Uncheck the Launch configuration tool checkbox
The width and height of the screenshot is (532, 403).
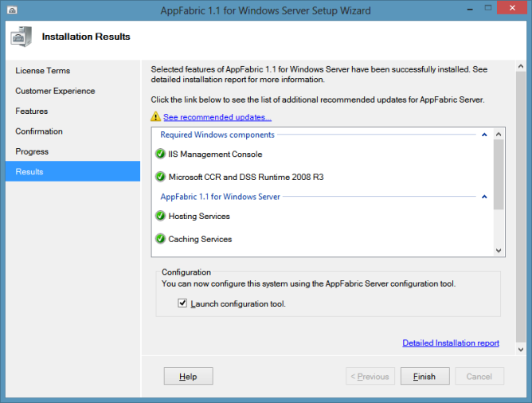coord(182,303)
